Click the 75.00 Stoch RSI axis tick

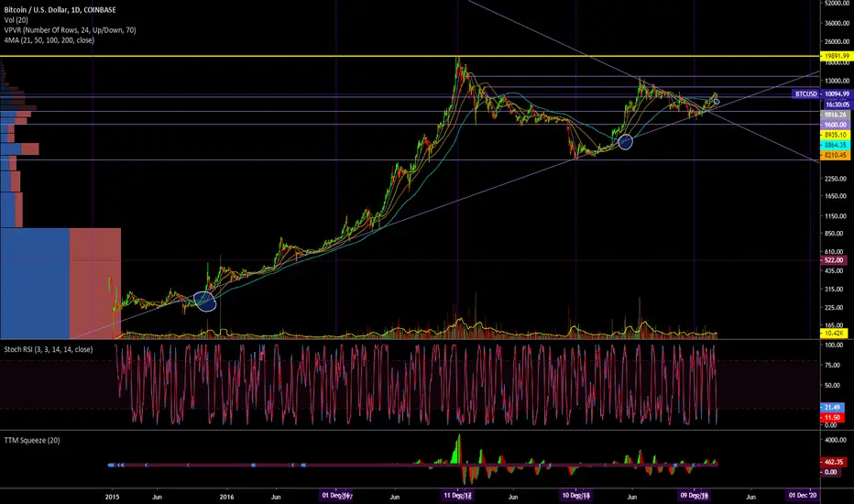point(833,365)
